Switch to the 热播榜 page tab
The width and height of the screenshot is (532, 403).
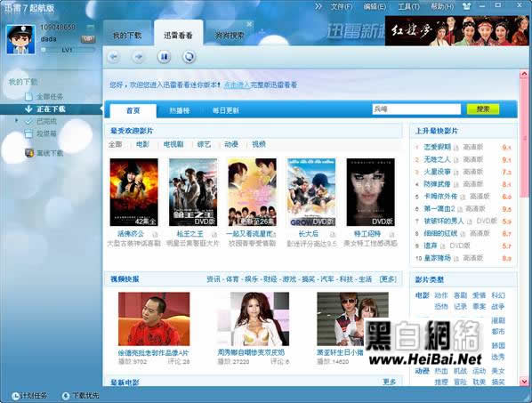point(180,110)
